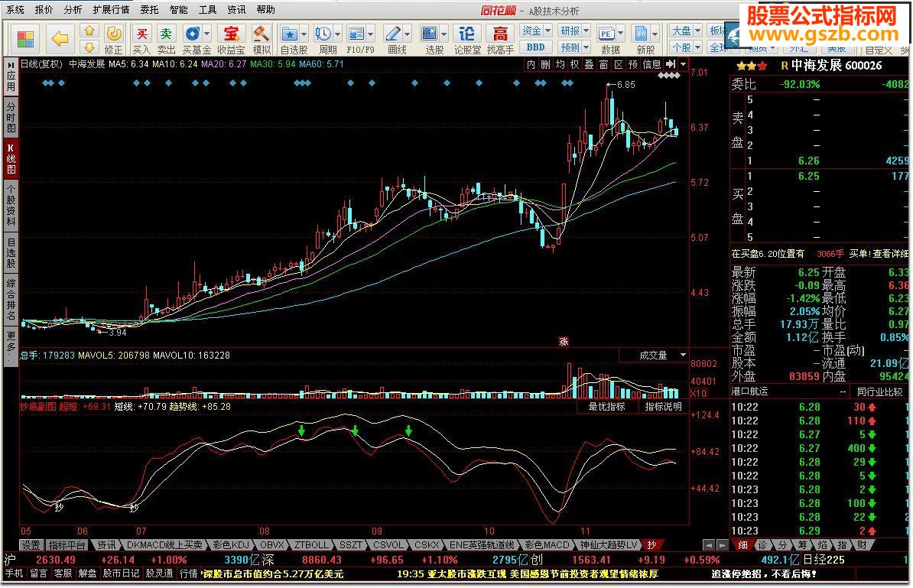Switch to the ZTBOLL indicator tab

coord(311,545)
